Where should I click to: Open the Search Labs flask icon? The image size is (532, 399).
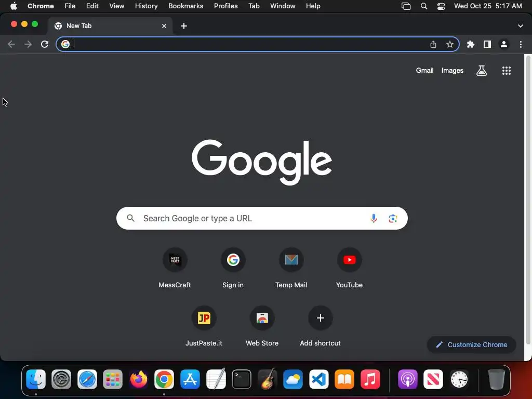click(x=482, y=71)
